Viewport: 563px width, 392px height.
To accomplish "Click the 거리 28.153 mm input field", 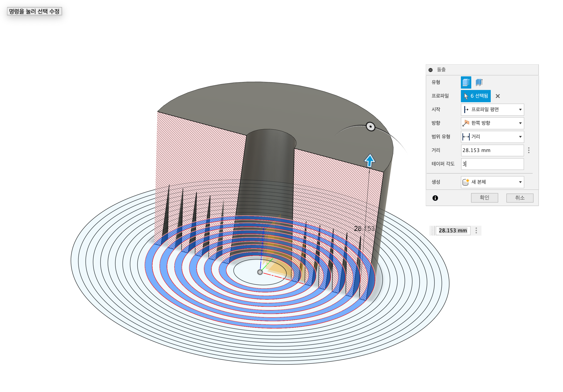I will coord(492,150).
